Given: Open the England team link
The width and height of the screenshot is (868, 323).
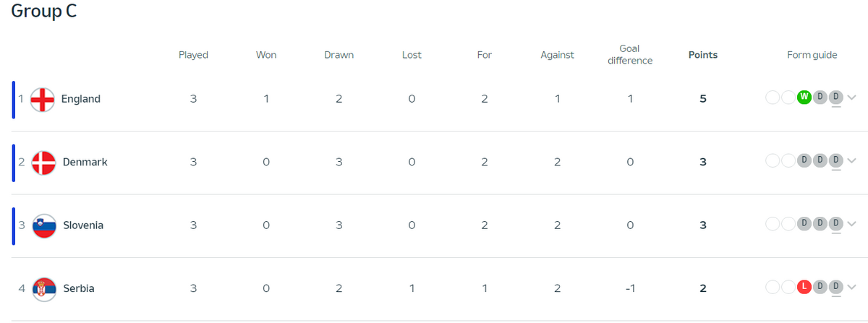Looking at the screenshot, I should 81,99.
